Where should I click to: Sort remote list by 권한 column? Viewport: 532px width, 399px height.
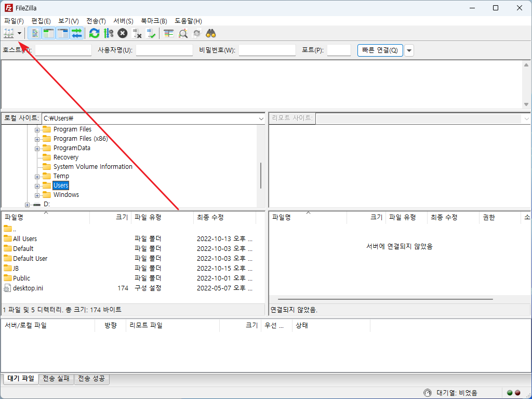pyautogui.click(x=500, y=217)
